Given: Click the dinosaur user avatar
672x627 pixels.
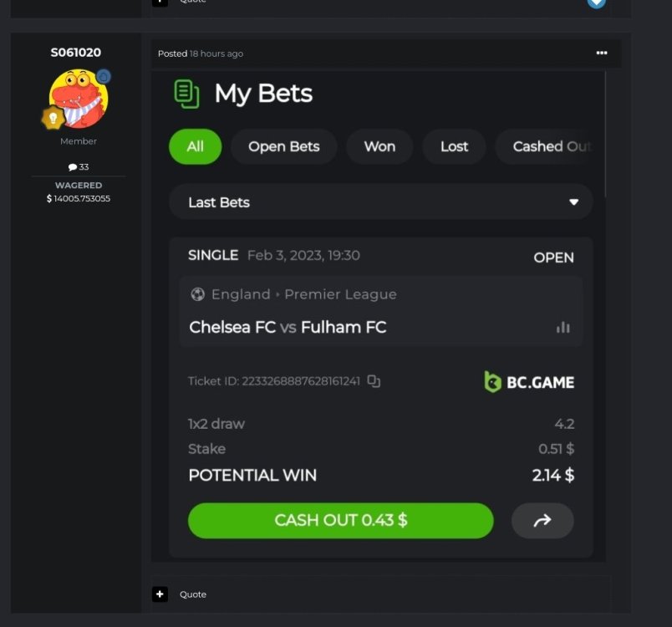Looking at the screenshot, I should pos(78,97).
